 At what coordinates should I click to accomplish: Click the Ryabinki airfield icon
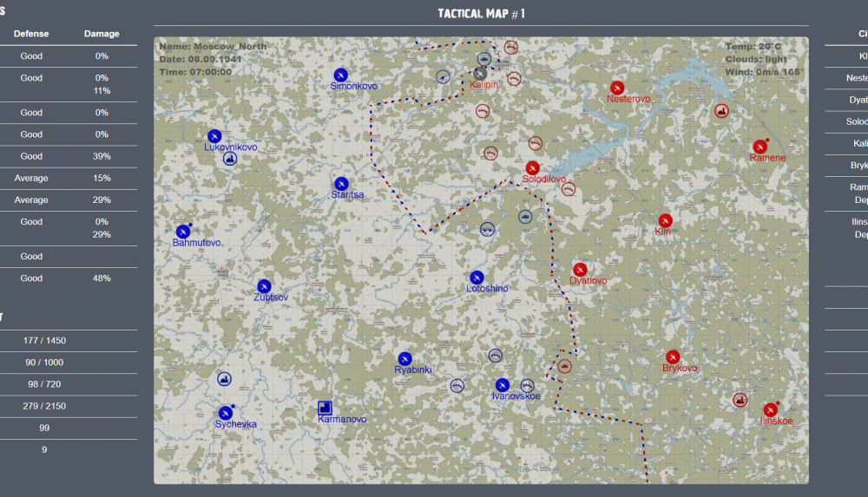tap(404, 358)
